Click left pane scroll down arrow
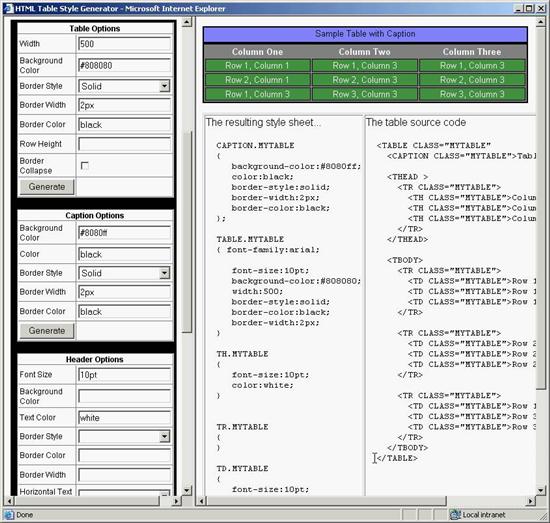 (187, 490)
